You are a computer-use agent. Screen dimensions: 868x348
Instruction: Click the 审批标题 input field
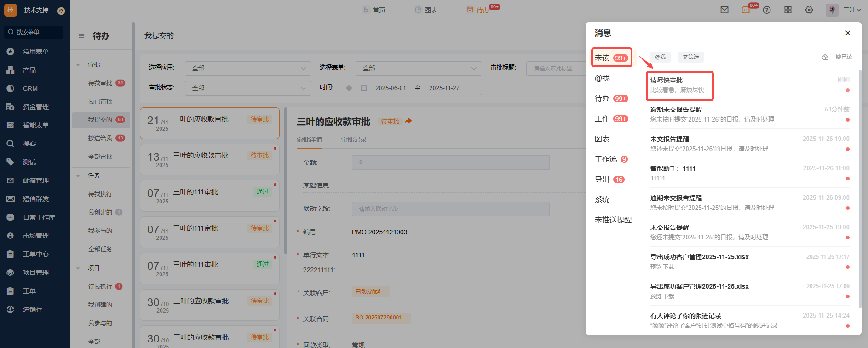click(554, 69)
